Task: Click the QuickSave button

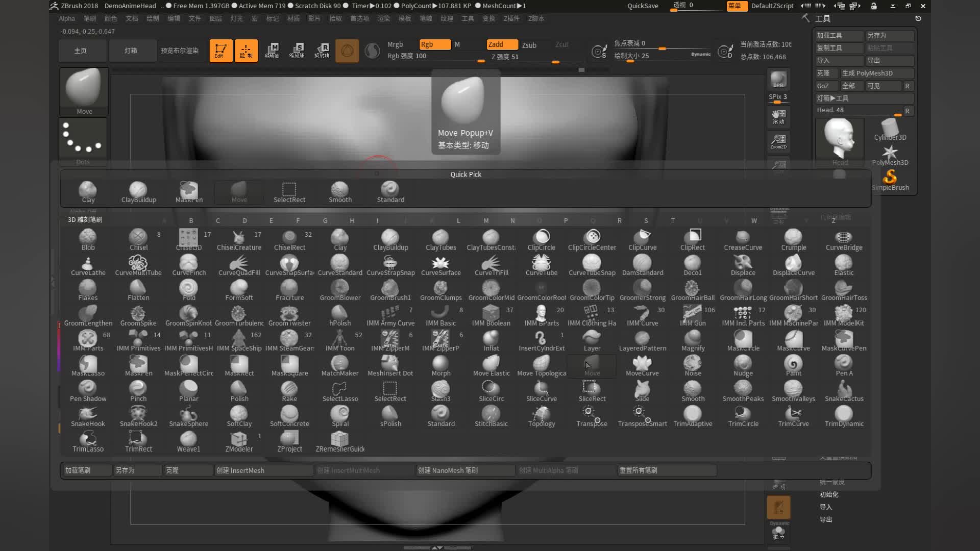Action: (x=642, y=6)
